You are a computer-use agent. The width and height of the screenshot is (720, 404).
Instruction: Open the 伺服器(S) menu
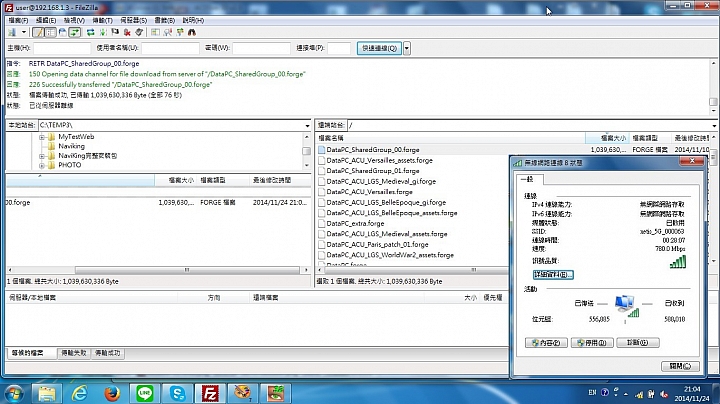coord(134,20)
